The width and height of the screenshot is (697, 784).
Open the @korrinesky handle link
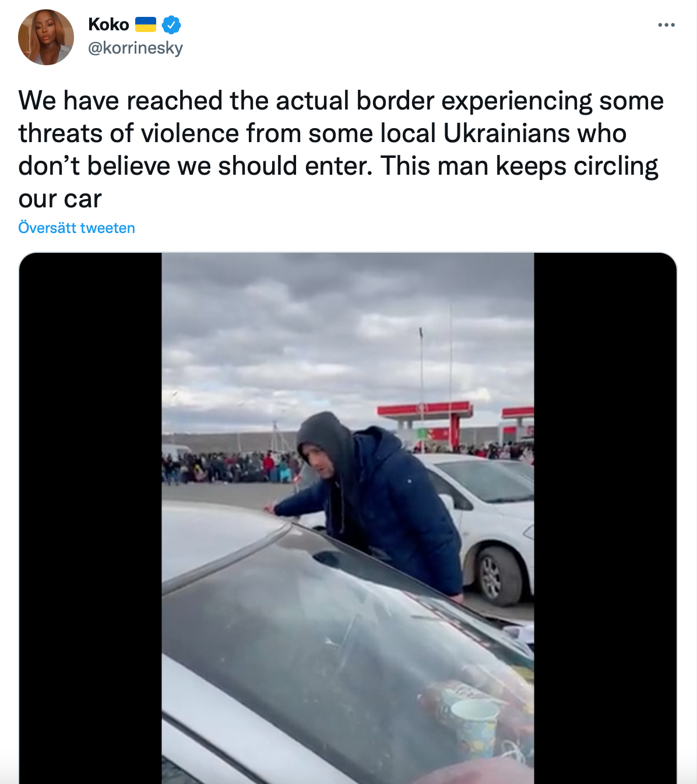point(135,48)
